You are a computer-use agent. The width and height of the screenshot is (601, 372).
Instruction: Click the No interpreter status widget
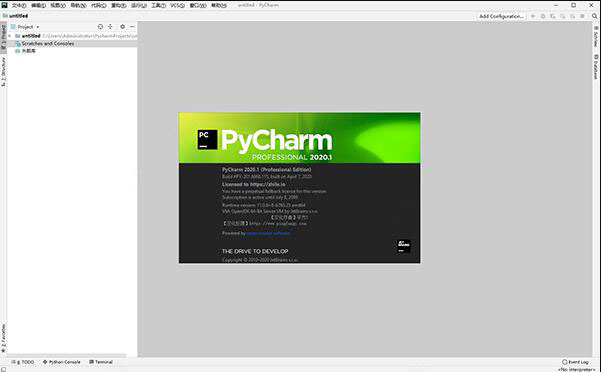pos(578,369)
